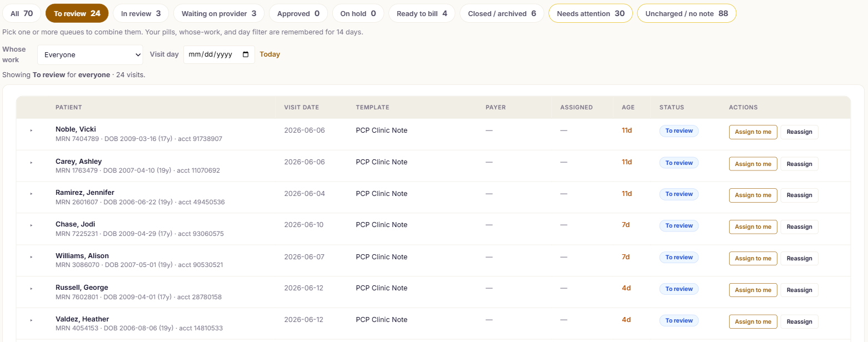
Task: Click the To review badge for Chase, Jodi
Action: point(679,225)
